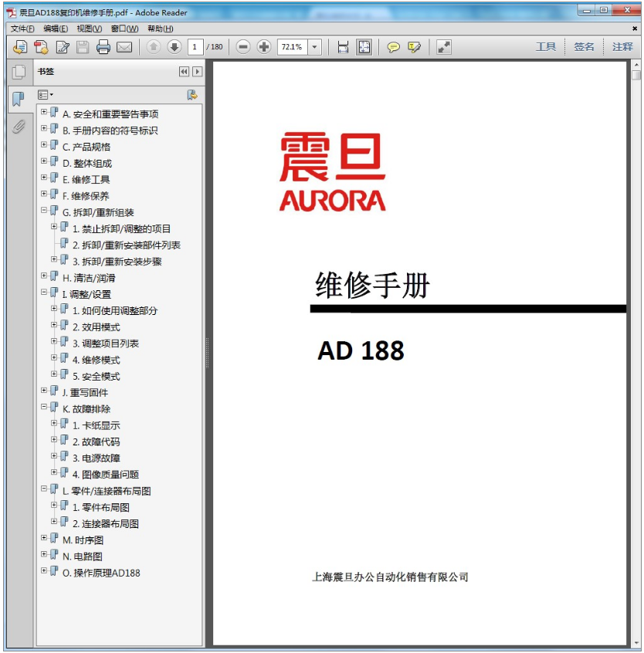Zoom out with the minus button
The image size is (644, 653).
[243, 47]
